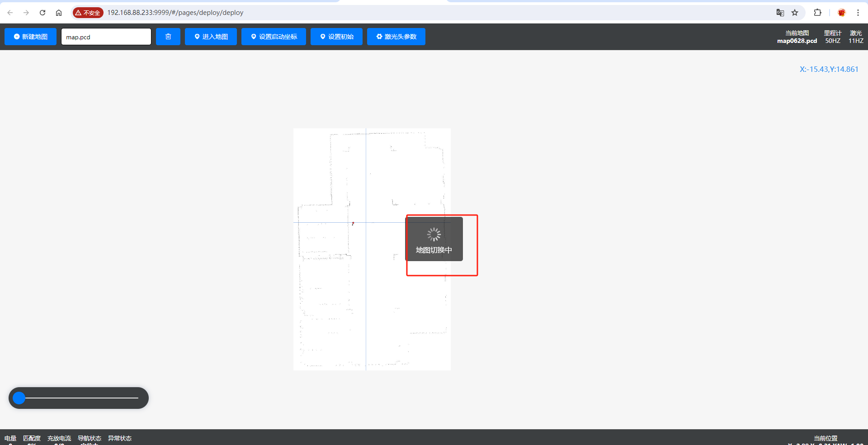
Task: Navigate back with browser back arrow
Action: pyautogui.click(x=10, y=13)
